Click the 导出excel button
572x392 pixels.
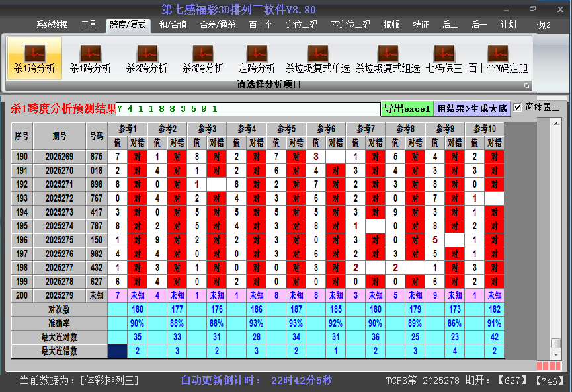407,108
